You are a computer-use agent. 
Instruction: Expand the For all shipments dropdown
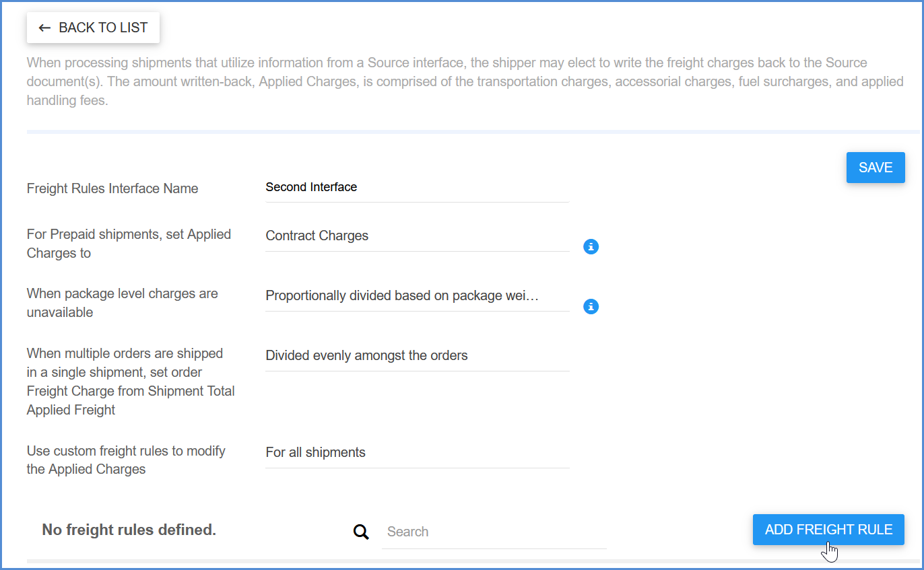coord(416,452)
